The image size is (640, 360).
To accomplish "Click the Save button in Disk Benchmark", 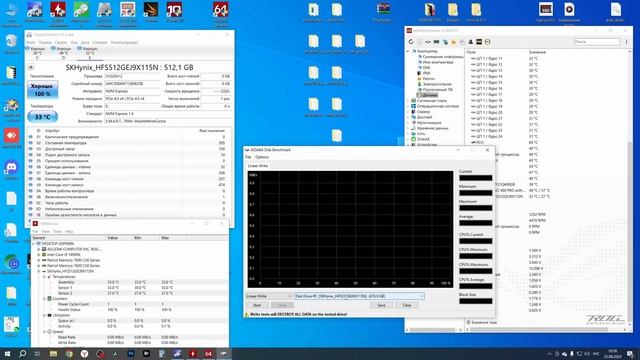I will tap(381, 305).
